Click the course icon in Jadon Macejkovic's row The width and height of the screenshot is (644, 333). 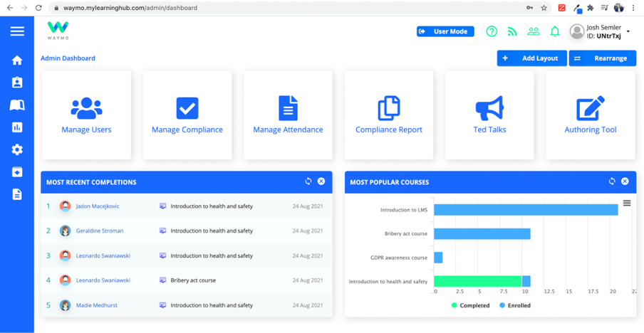[162, 206]
